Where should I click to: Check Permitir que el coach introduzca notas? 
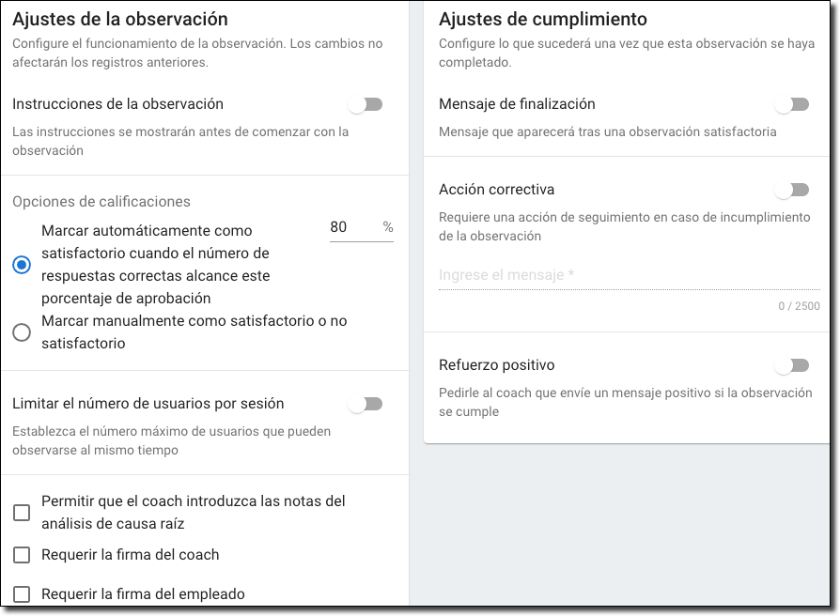click(x=22, y=513)
